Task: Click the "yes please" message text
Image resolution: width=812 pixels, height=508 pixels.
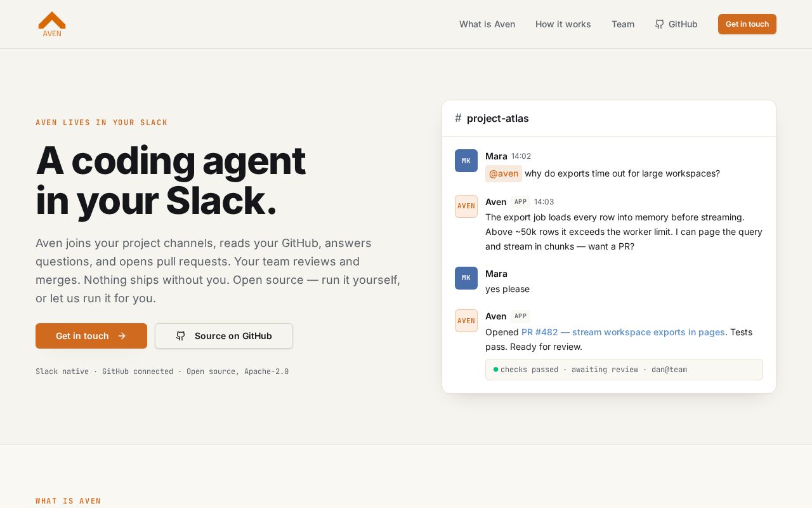Action: [507, 289]
